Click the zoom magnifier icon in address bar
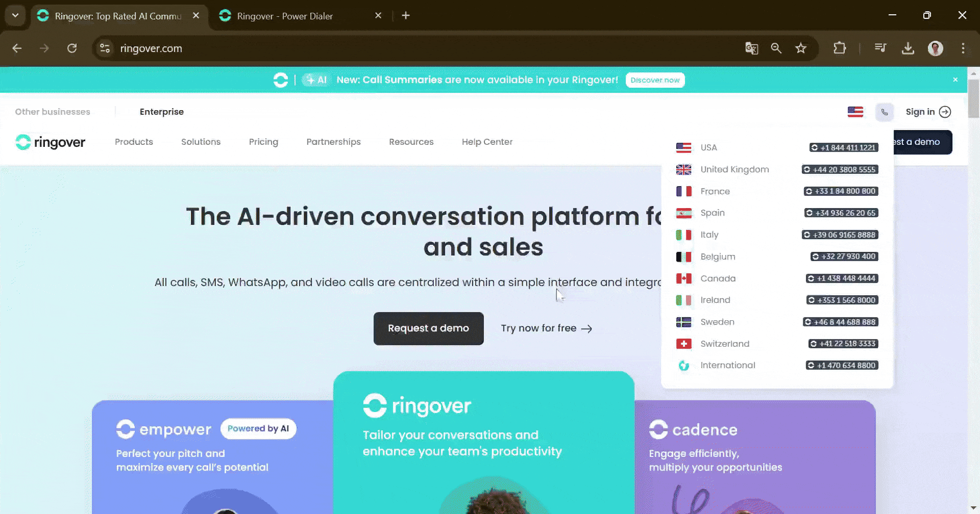This screenshot has width=980, height=514. (776, 48)
